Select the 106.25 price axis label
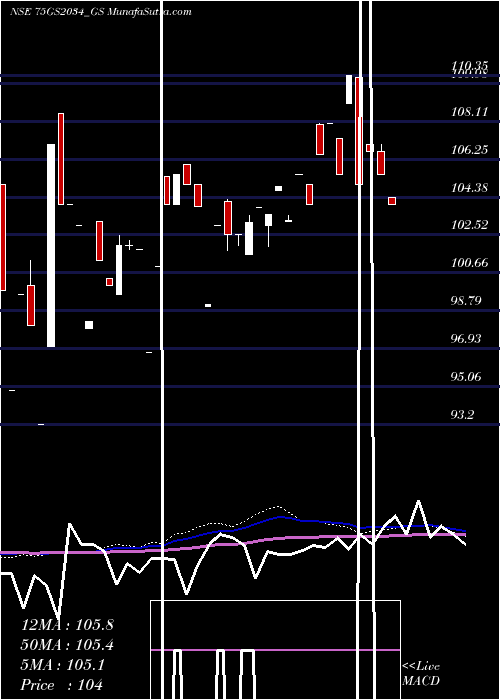 pyautogui.click(x=470, y=150)
